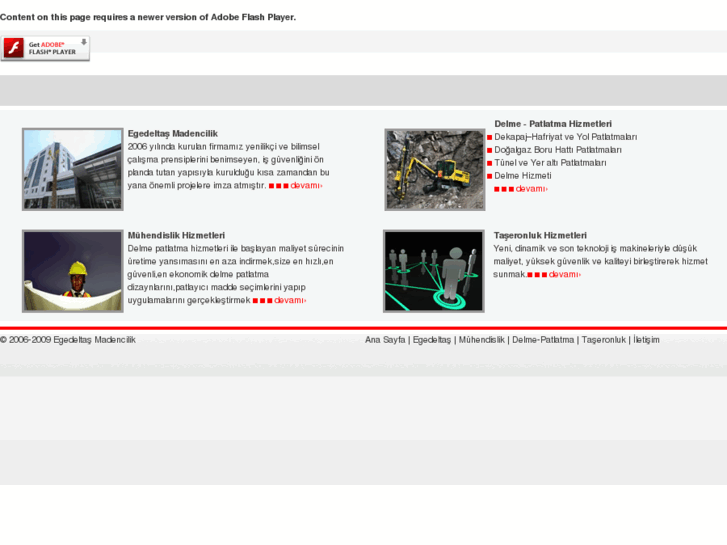
Task: Open the network figures thumbnail image
Action: point(434,271)
